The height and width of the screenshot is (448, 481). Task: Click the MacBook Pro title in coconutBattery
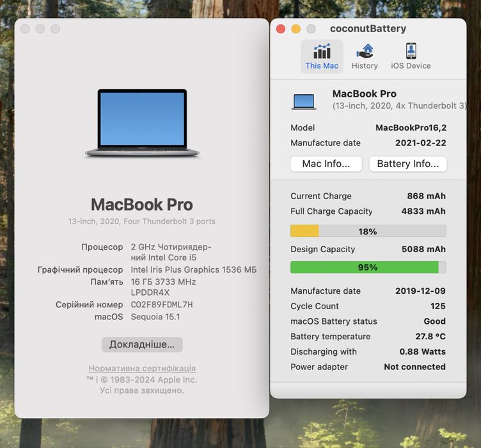(x=365, y=93)
